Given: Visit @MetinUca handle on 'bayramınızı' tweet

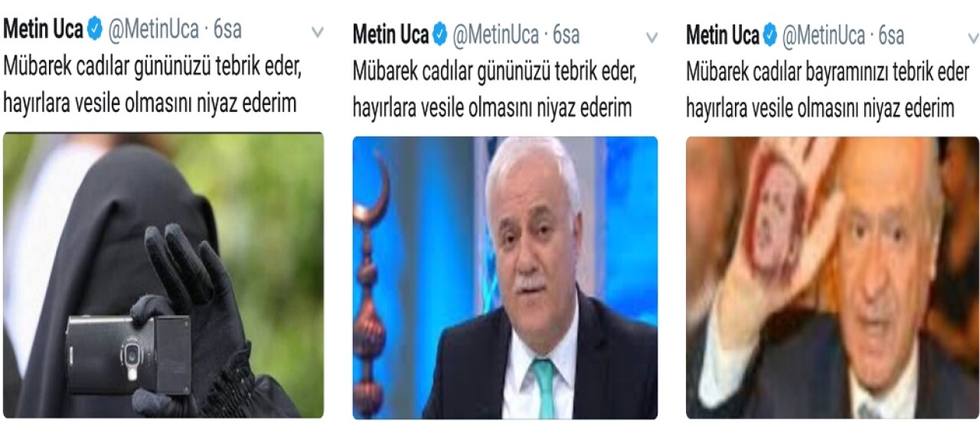Looking at the screenshot, I should (x=823, y=34).
